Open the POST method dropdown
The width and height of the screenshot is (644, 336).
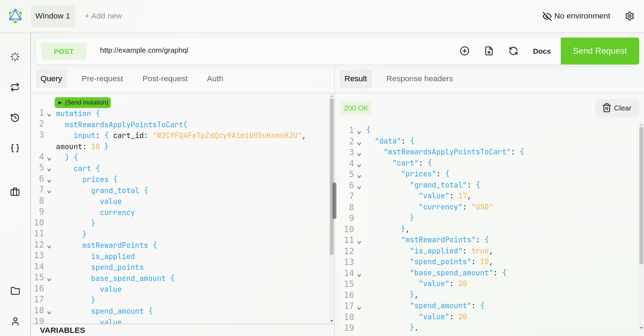pos(64,51)
